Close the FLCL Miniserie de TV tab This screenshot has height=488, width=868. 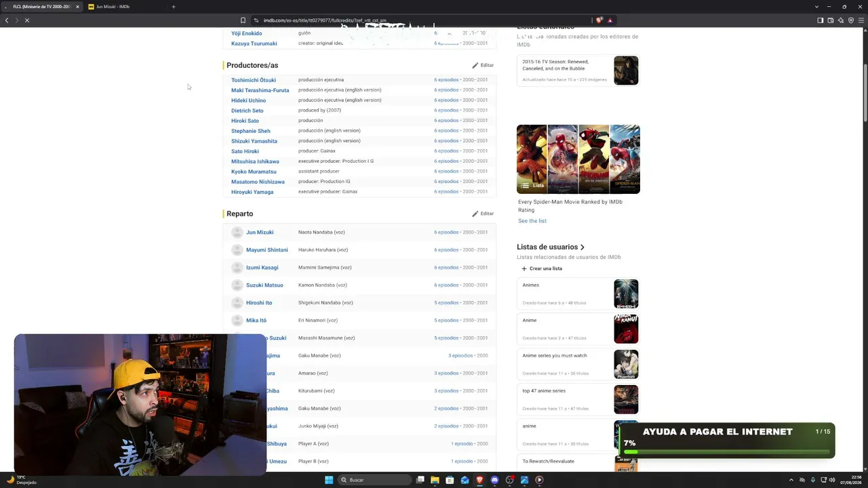point(77,7)
